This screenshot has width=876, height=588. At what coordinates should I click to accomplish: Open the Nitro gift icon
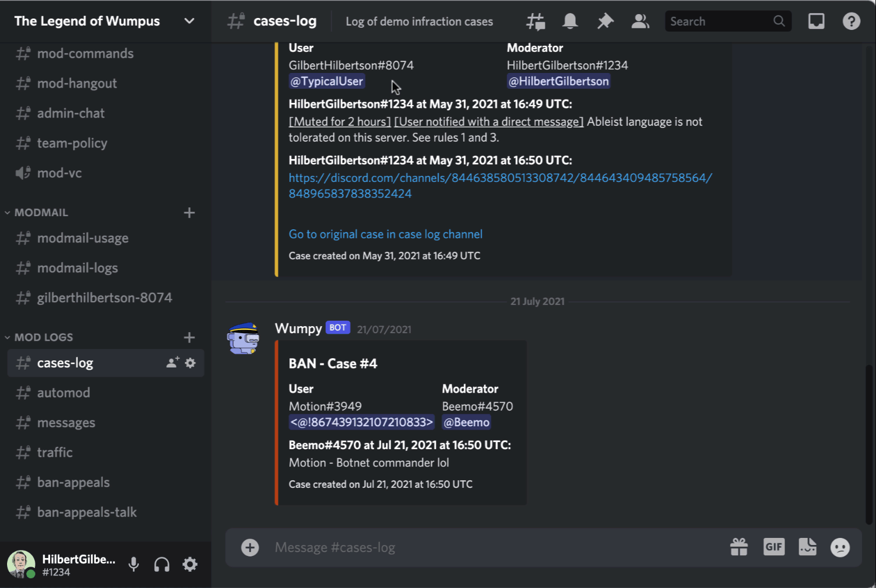[x=739, y=547]
